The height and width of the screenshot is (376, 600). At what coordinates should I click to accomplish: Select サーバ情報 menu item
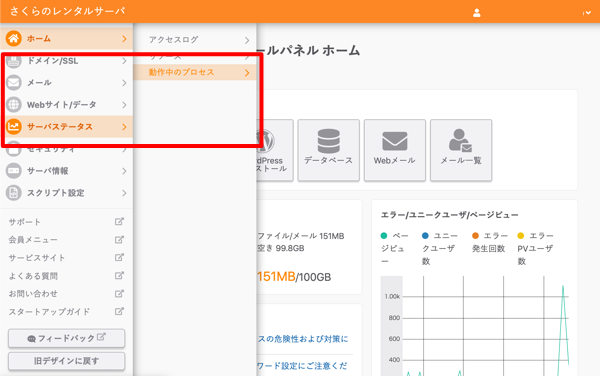click(67, 171)
